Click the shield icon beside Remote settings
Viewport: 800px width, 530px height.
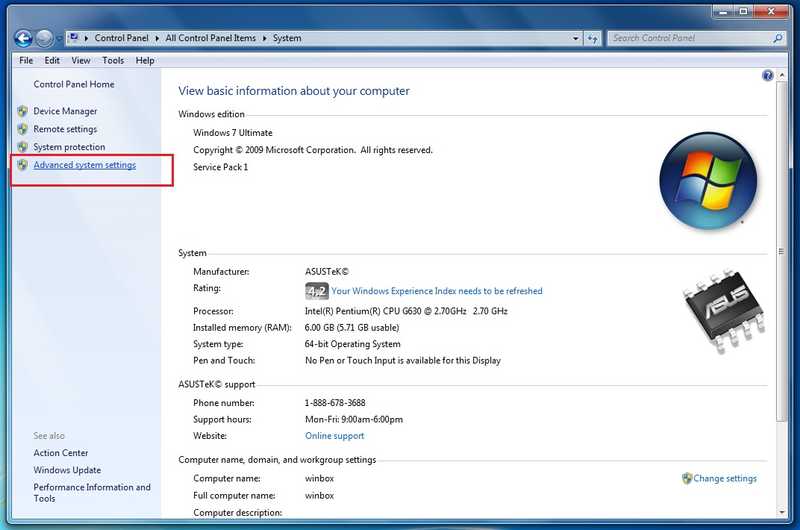tap(23, 129)
